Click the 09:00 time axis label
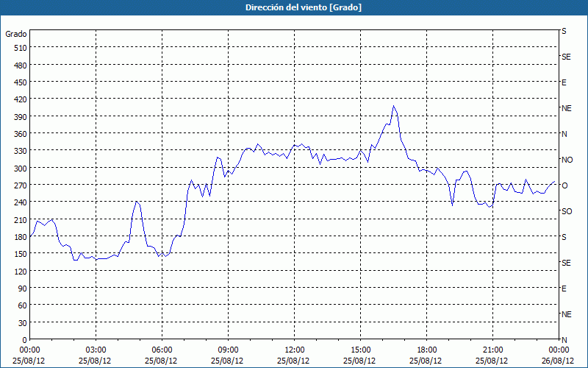This screenshot has height=368, width=588. tap(228, 350)
